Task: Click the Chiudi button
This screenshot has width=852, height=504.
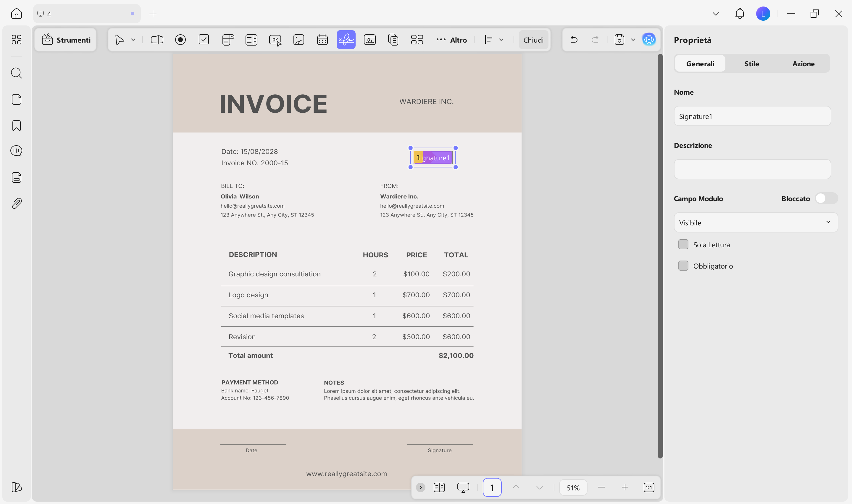Action: coord(533,40)
